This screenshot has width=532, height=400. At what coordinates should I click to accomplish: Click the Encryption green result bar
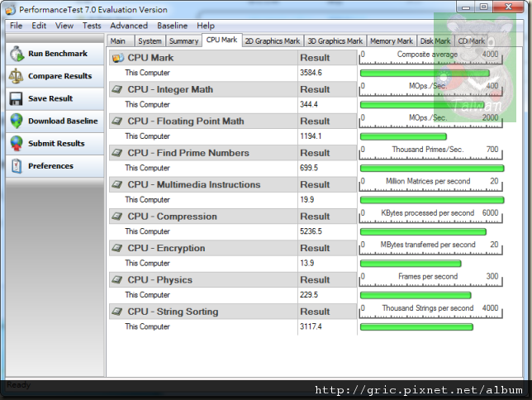[411, 264]
